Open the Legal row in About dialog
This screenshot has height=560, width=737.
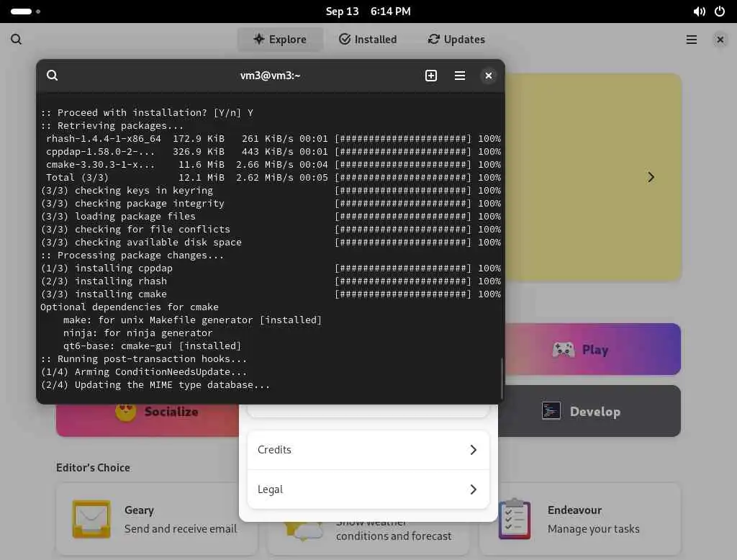pos(368,489)
